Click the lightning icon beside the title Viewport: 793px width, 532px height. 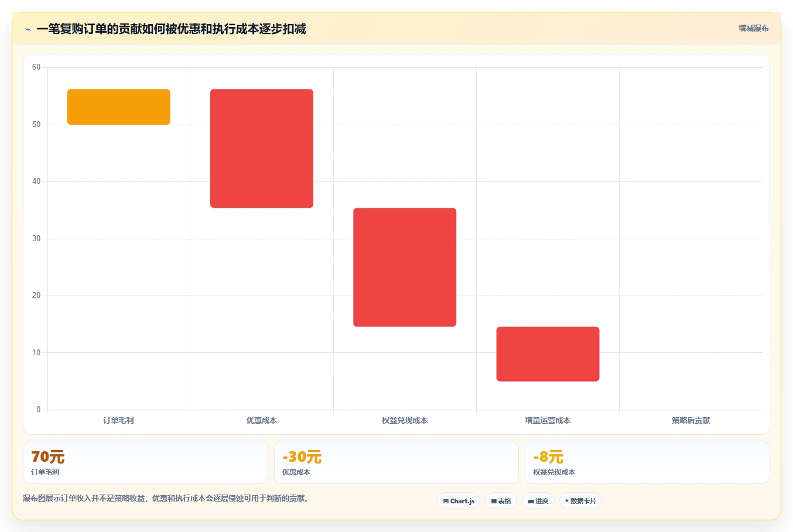(x=28, y=29)
